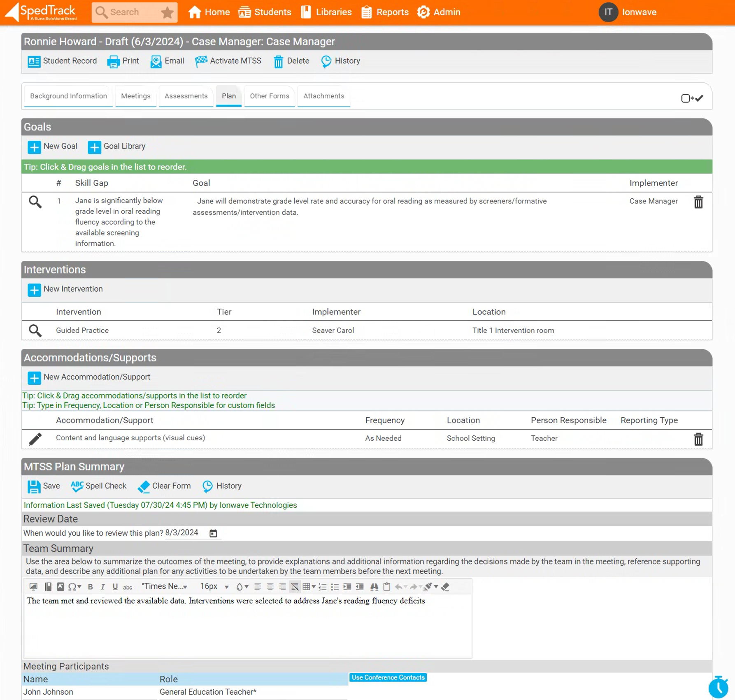This screenshot has width=735, height=700.
Task: Print the MTSS draft plan
Action: pyautogui.click(x=123, y=61)
